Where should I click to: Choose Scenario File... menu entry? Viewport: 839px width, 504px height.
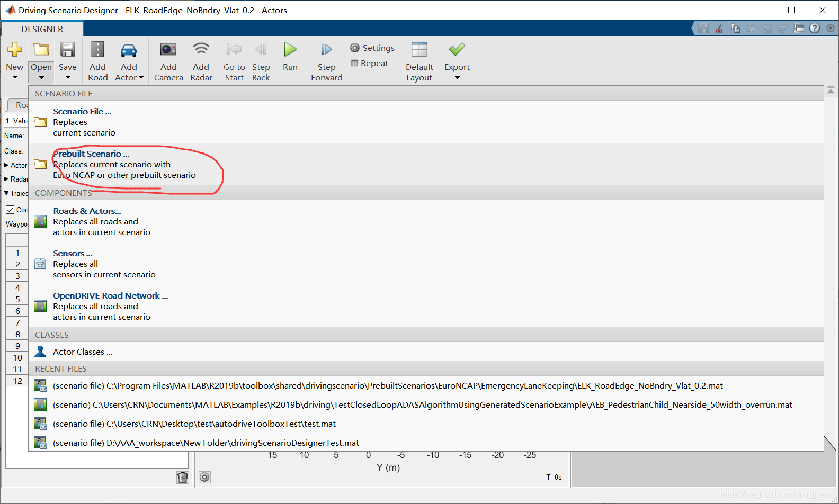[426, 122]
